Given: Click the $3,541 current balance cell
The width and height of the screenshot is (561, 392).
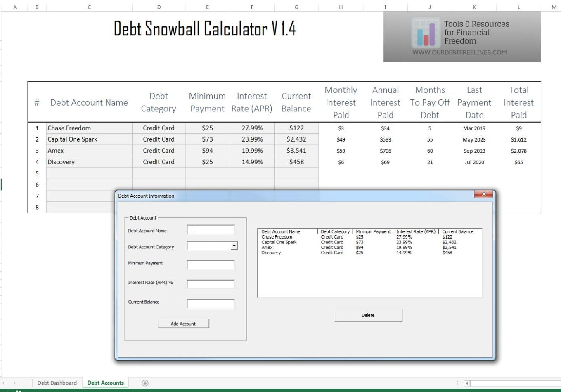Looking at the screenshot, I should [296, 151].
